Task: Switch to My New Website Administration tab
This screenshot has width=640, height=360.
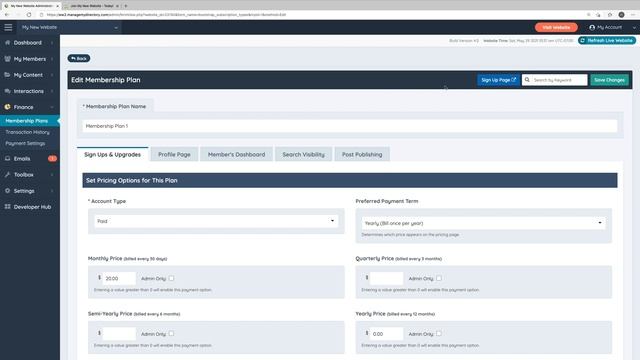Action: pos(31,6)
